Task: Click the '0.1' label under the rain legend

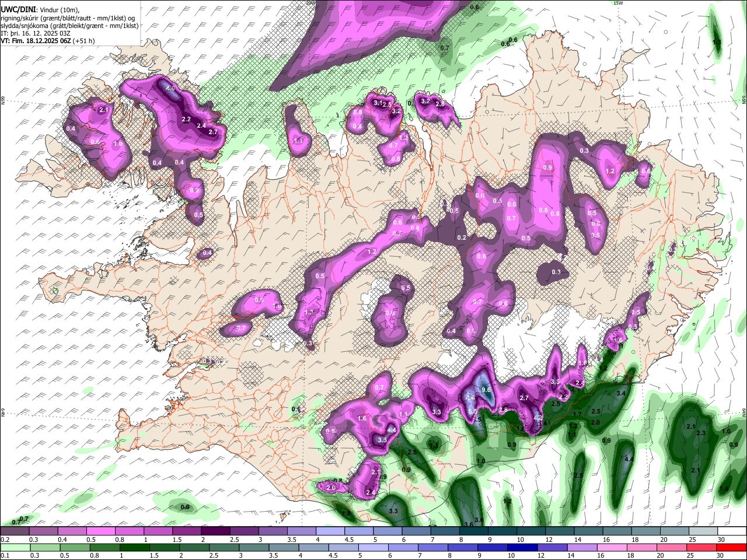Action: tap(5, 555)
